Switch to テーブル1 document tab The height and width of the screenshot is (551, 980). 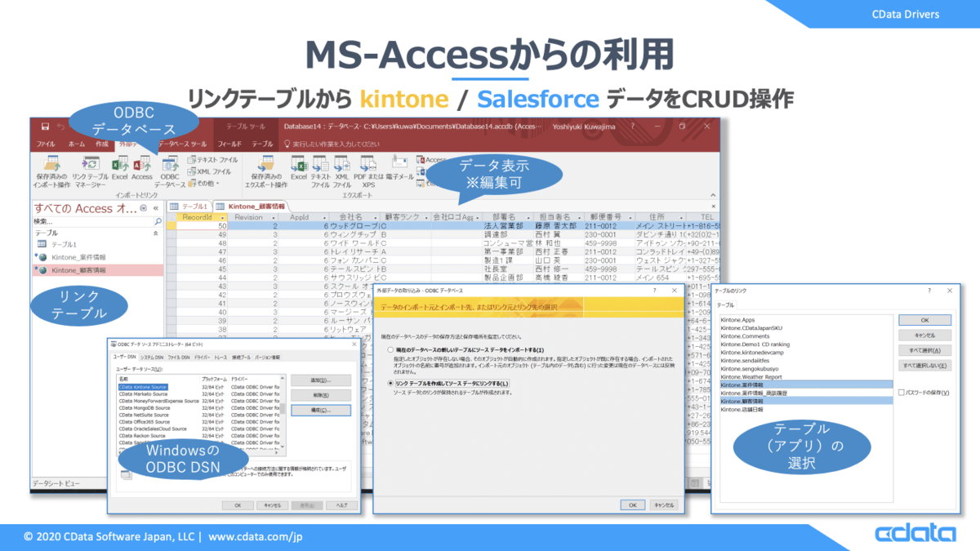[189, 207]
